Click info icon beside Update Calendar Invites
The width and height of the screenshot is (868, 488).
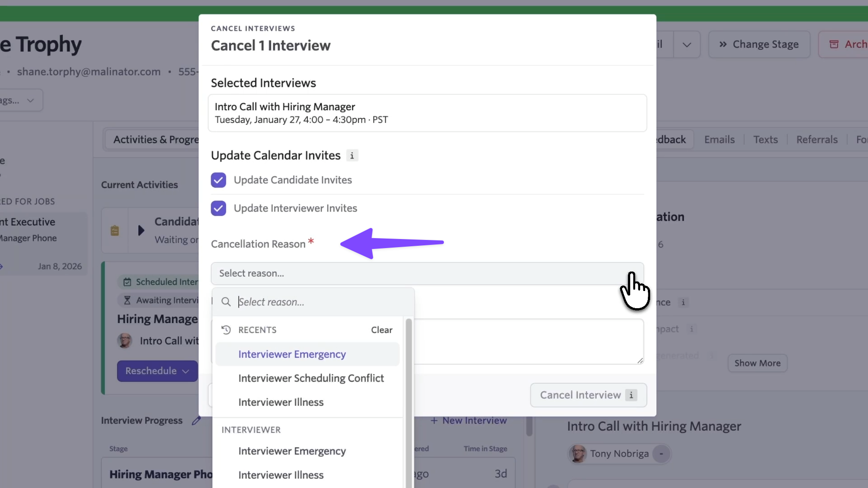352,155
